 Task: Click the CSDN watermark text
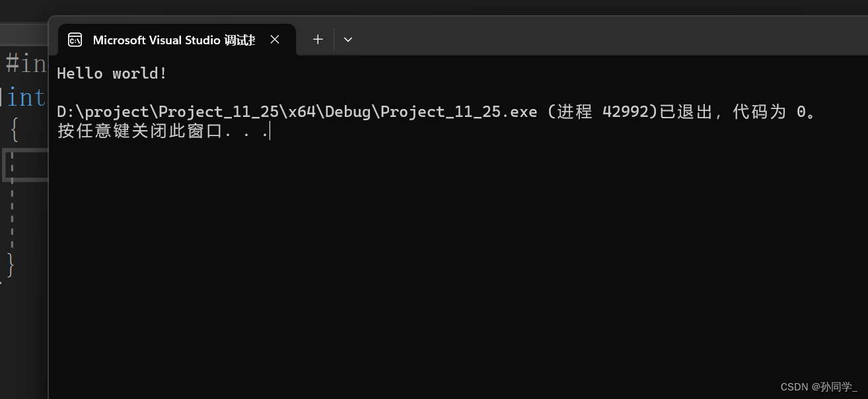coord(818,387)
